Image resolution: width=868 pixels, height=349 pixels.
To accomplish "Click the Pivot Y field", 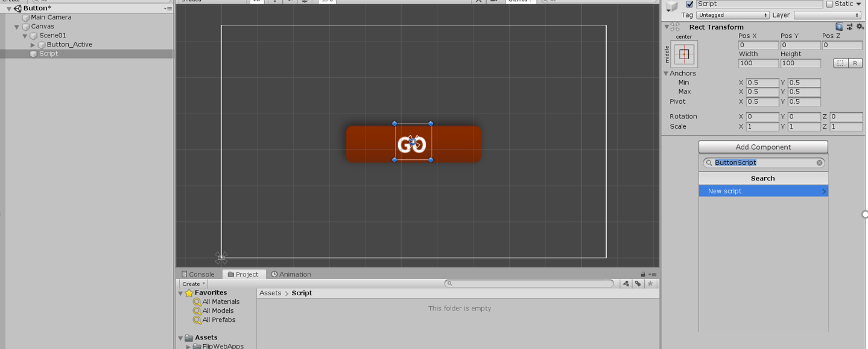I will (804, 102).
